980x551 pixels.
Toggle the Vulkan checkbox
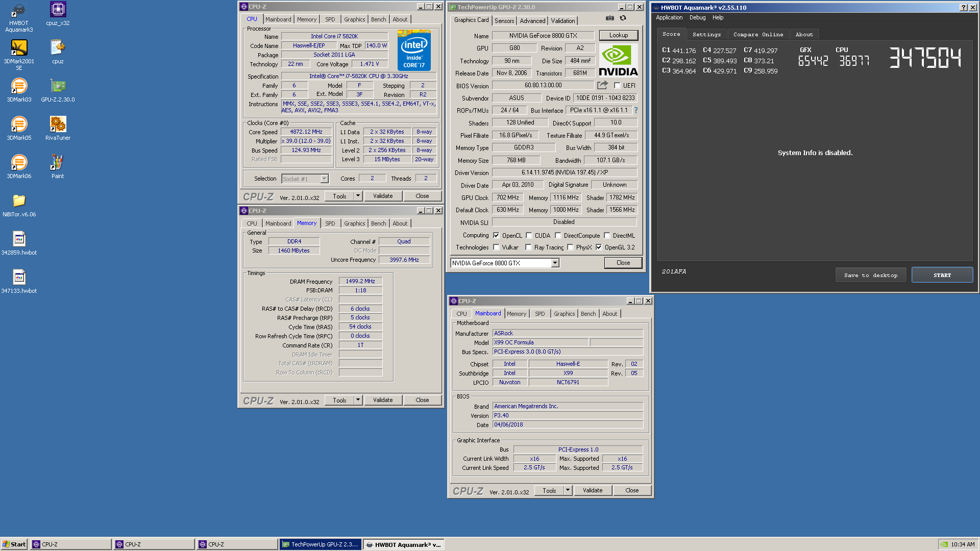496,247
